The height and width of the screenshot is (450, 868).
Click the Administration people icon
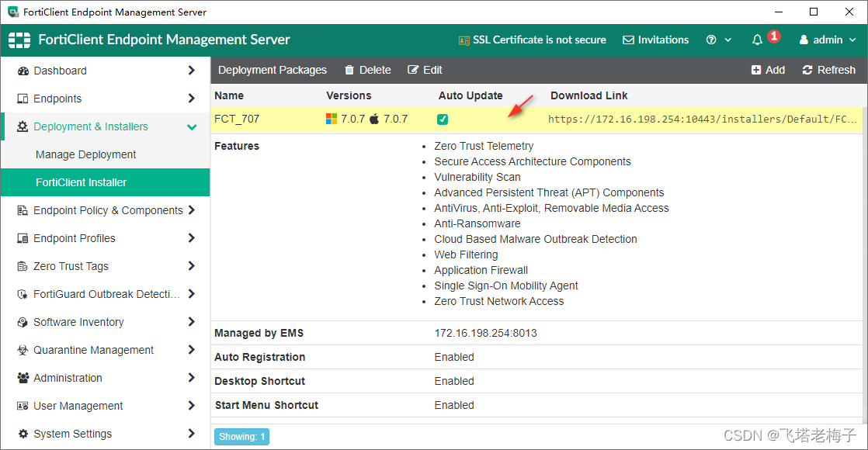(x=23, y=378)
